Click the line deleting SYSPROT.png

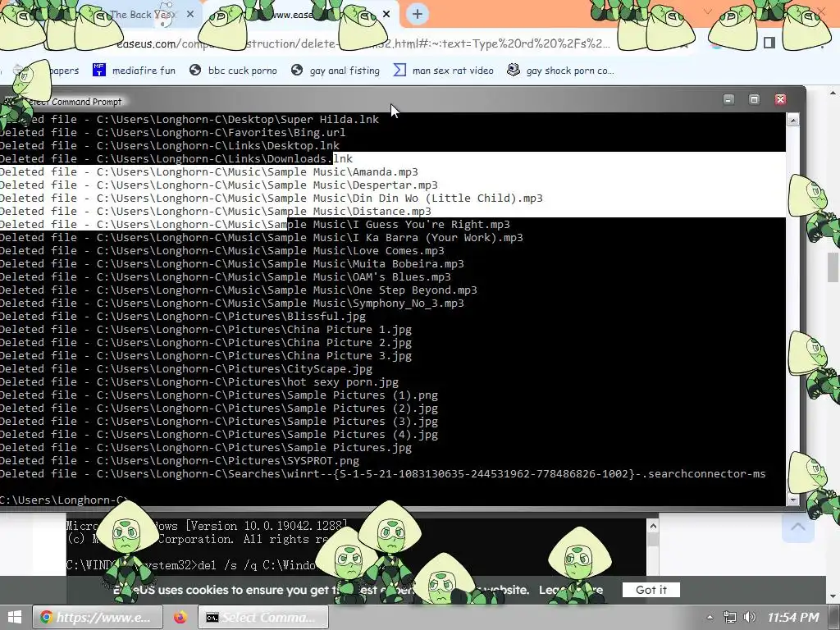pyautogui.click(x=180, y=461)
